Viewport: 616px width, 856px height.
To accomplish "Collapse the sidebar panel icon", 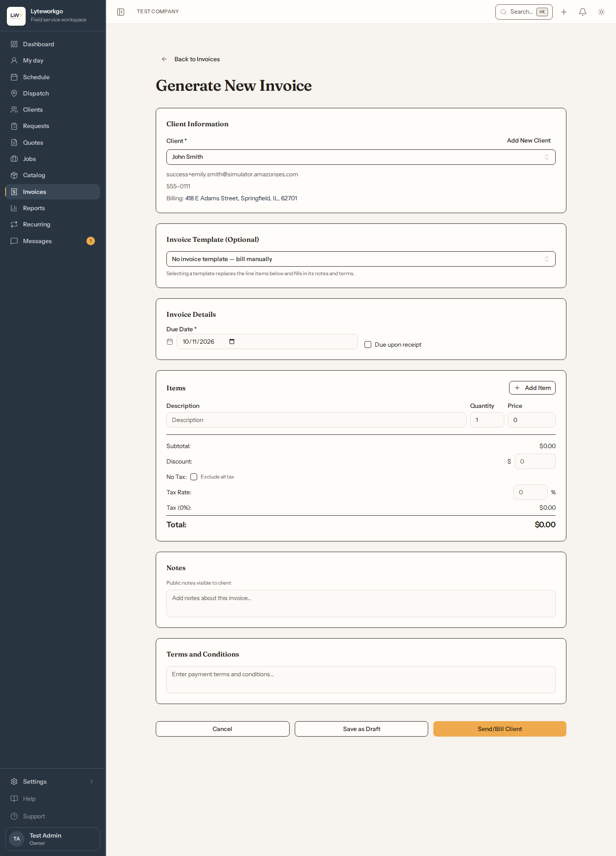I will point(121,12).
